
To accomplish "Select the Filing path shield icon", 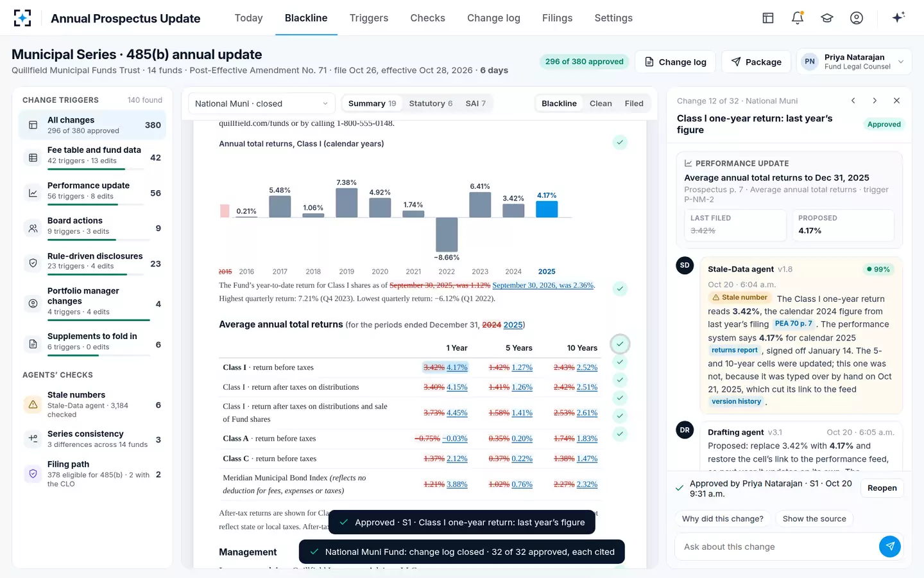I will pos(33,474).
